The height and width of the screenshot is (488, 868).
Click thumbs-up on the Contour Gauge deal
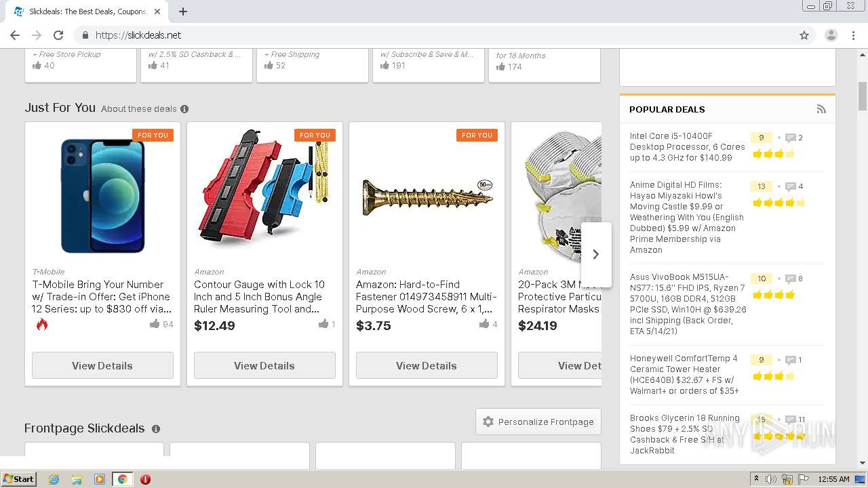[323, 324]
